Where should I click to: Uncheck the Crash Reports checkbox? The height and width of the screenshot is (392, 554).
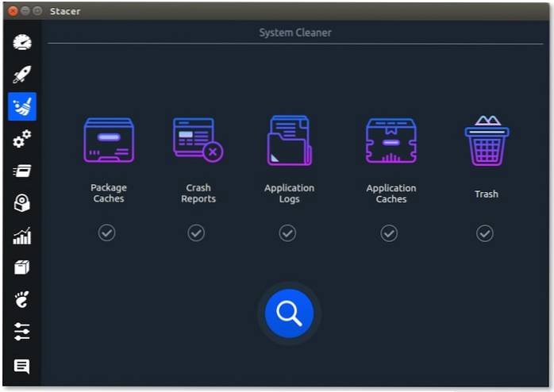(x=196, y=233)
